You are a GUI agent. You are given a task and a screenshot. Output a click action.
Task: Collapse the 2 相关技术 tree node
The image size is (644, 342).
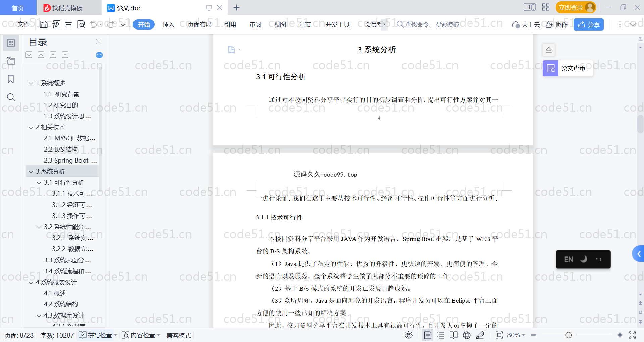tap(31, 127)
